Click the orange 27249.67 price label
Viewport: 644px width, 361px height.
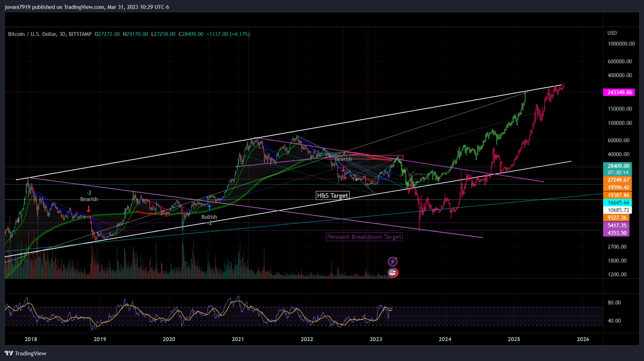617,180
